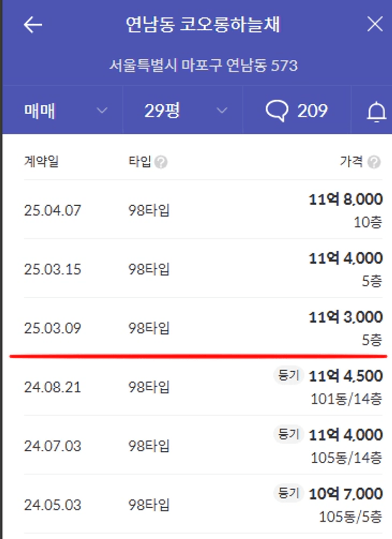Click address 서울특별시 마포구 연남동 573

point(203,65)
